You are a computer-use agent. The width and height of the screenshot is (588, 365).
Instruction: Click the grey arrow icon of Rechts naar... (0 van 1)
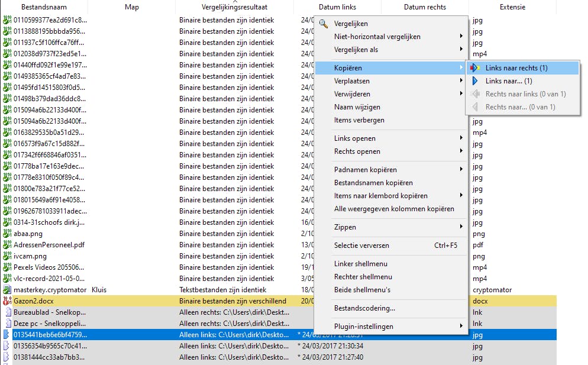[x=475, y=107]
